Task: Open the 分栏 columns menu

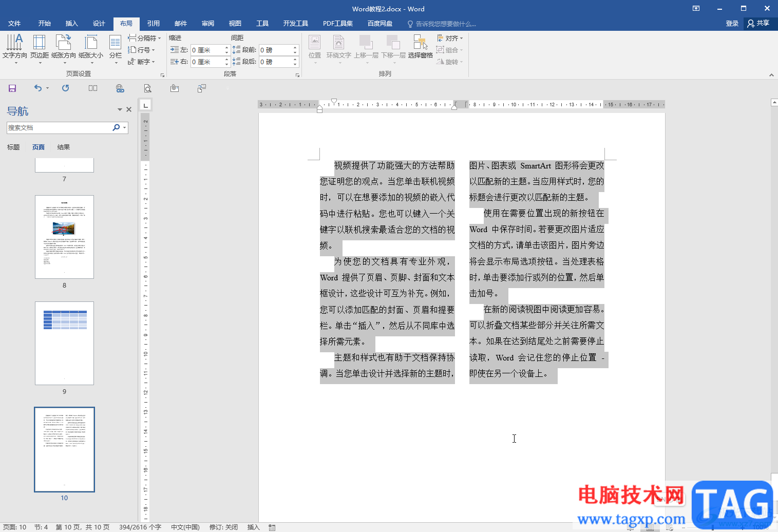Action: tap(116, 49)
